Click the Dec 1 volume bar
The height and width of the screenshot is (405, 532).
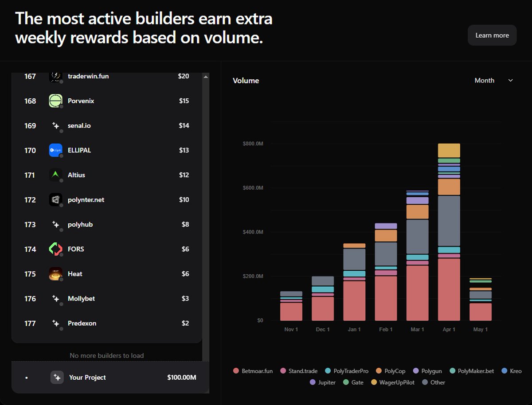(x=323, y=298)
